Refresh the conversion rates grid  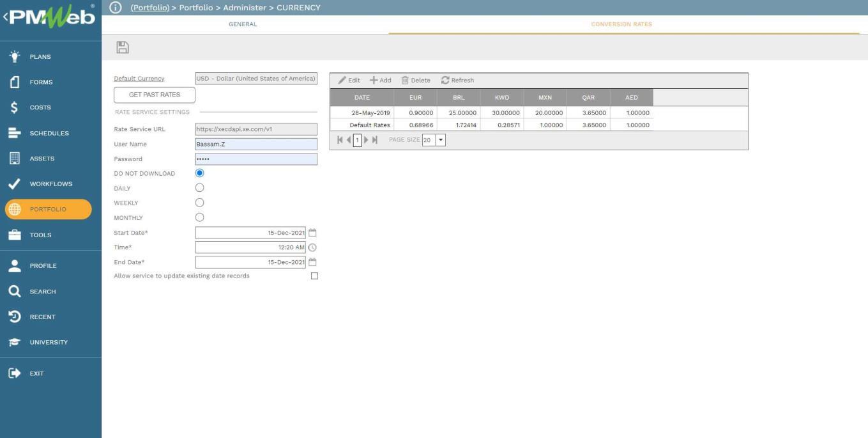point(457,81)
